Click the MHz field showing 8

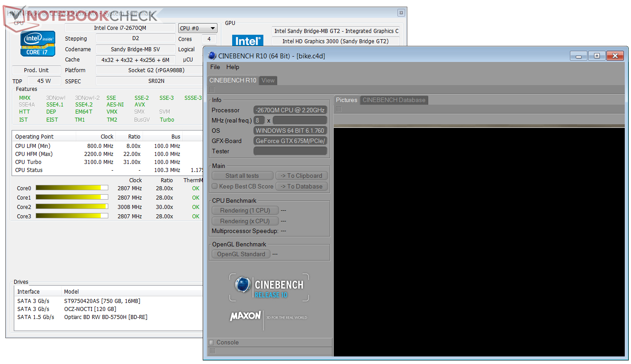pyautogui.click(x=259, y=120)
